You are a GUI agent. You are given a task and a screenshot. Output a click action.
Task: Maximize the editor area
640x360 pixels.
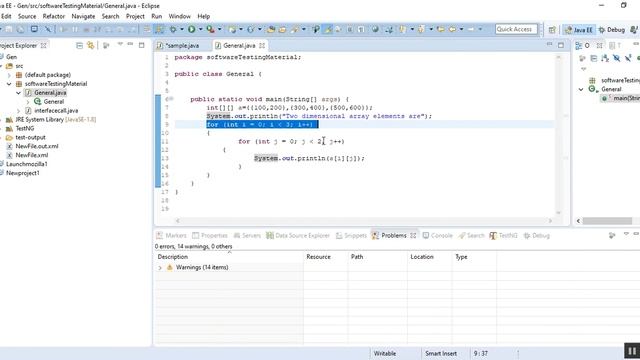pyautogui.click(x=561, y=45)
